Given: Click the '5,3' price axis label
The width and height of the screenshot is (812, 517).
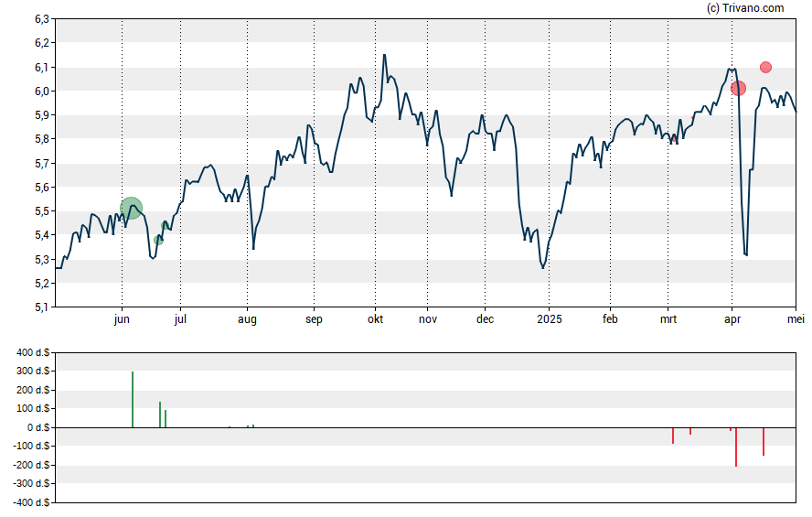Looking at the screenshot, I should click(x=42, y=259).
